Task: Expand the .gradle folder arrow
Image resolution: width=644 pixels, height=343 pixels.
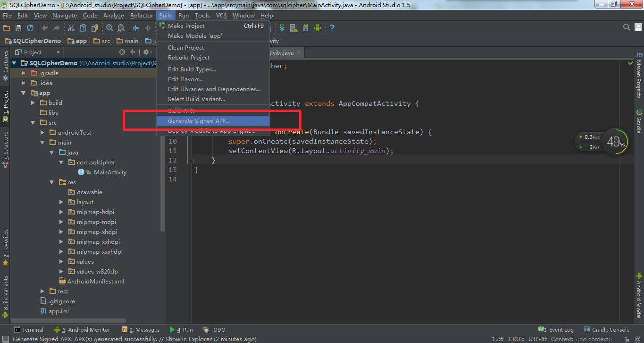Action: point(24,73)
